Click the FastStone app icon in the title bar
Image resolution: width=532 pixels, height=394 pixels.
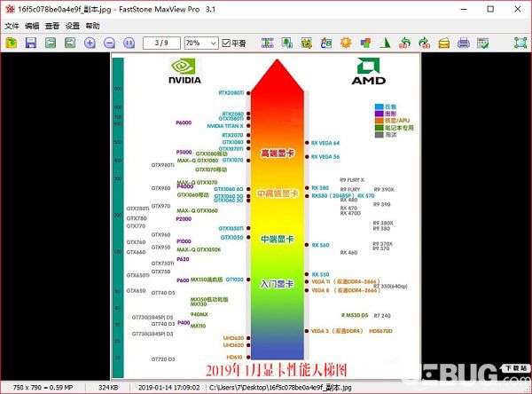pos(10,9)
